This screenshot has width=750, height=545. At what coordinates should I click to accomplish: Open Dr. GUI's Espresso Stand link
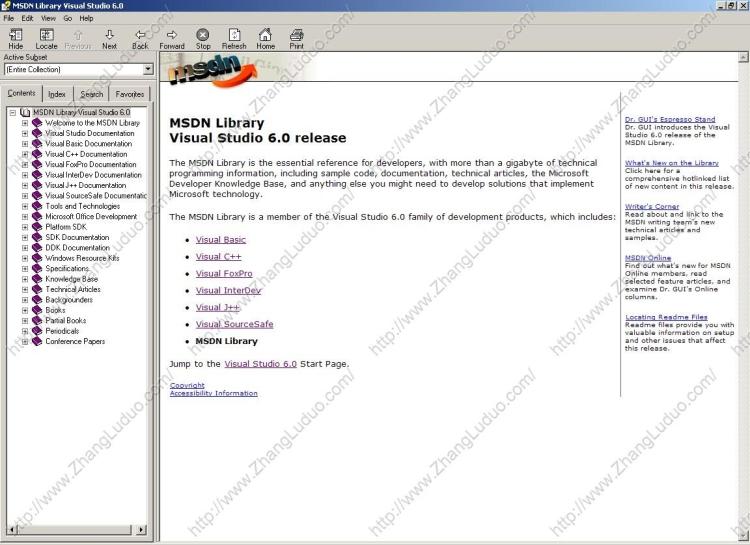click(x=670, y=119)
